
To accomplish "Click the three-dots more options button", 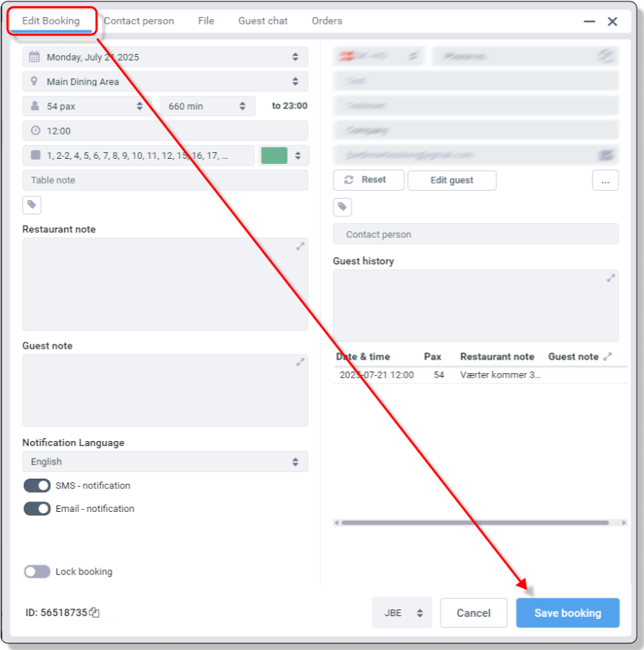I will tap(605, 180).
